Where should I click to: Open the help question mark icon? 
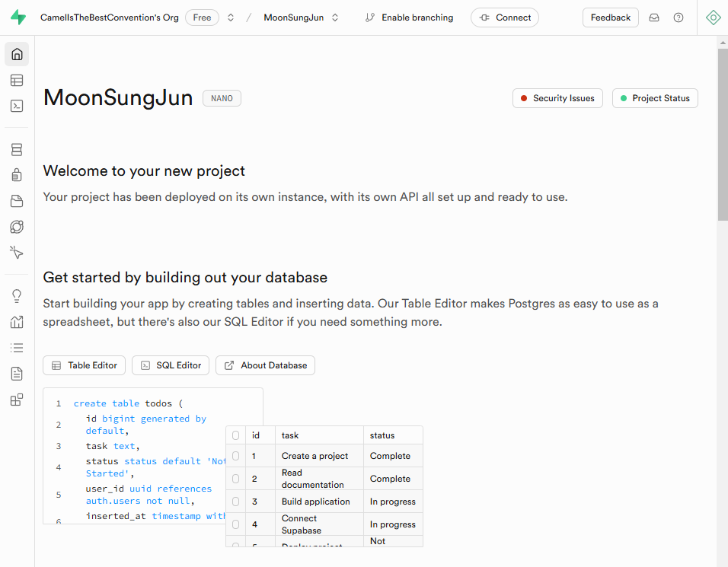pos(679,18)
